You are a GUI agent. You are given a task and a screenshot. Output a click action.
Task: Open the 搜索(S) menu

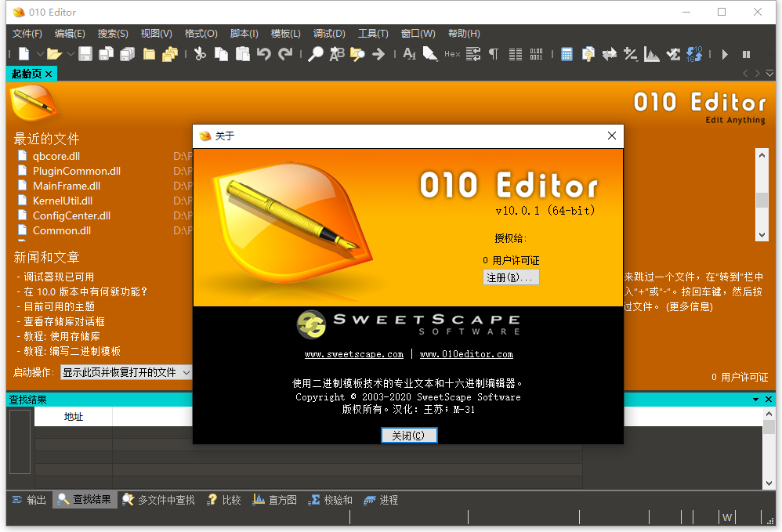tap(113, 34)
